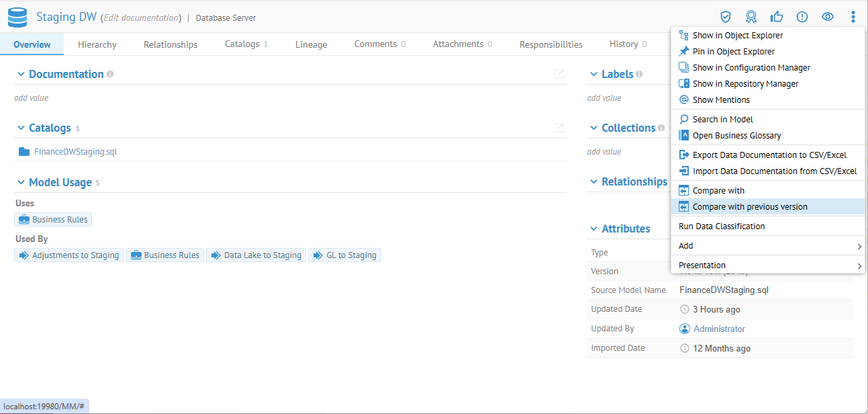Click the Data Lake to Staging chip
This screenshot has width=868, height=414.
pos(256,255)
